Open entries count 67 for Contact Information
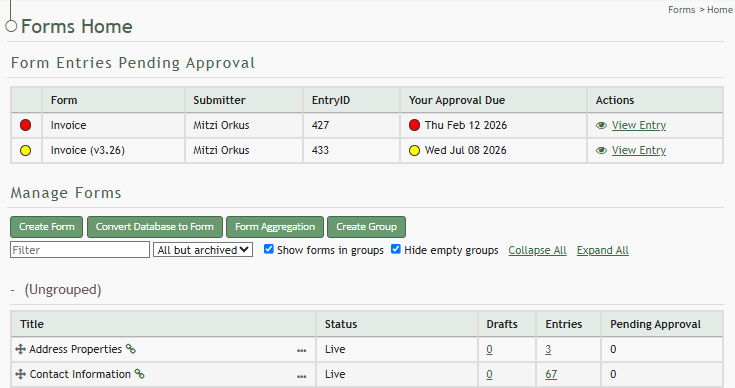 (x=551, y=374)
